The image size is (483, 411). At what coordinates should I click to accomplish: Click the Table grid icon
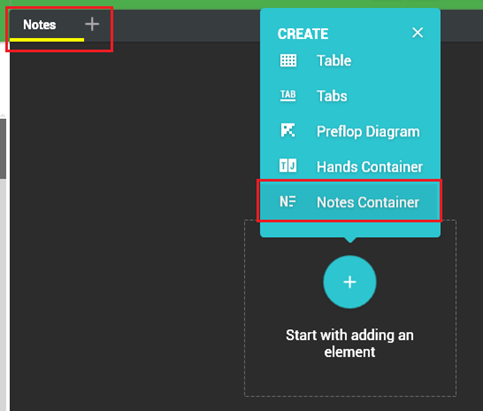(x=288, y=61)
